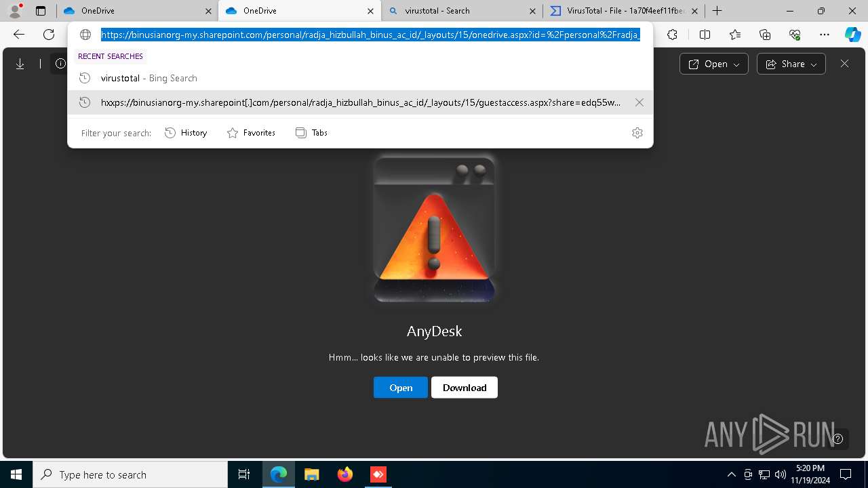Viewport: 868px width, 488px height.
Task: Open the Windows Start menu
Action: [16, 474]
